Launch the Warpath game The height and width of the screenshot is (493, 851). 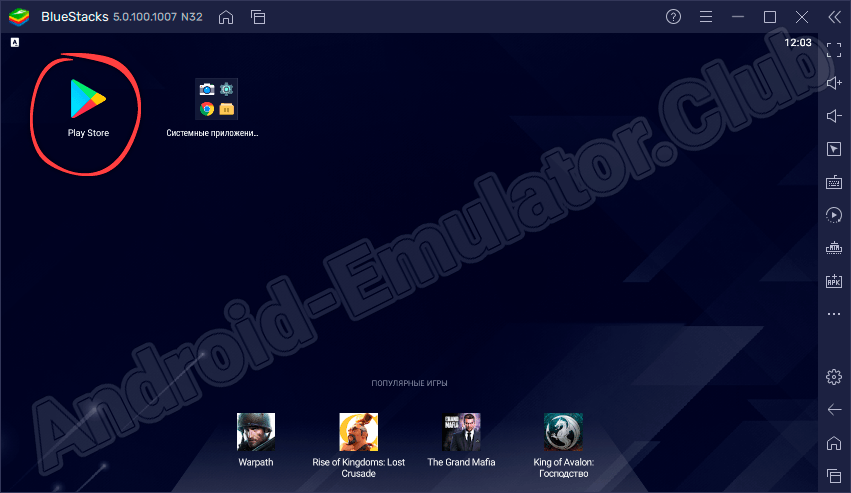[255, 432]
